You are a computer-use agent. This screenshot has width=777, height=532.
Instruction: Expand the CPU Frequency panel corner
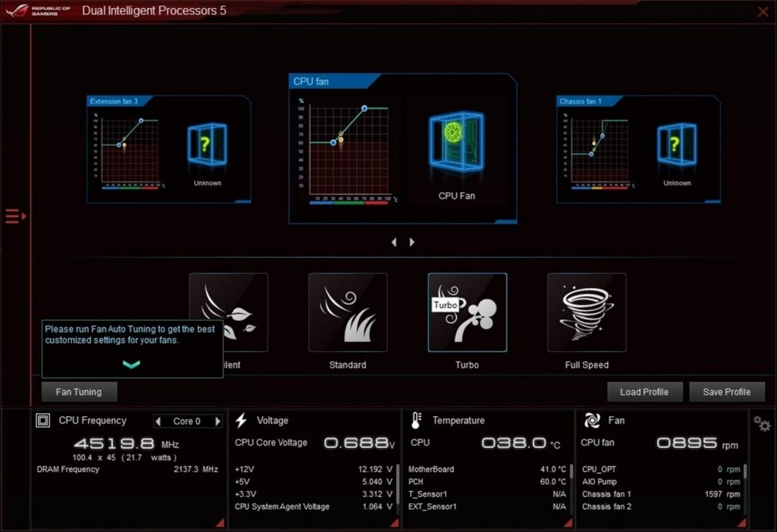pyautogui.click(x=220, y=523)
